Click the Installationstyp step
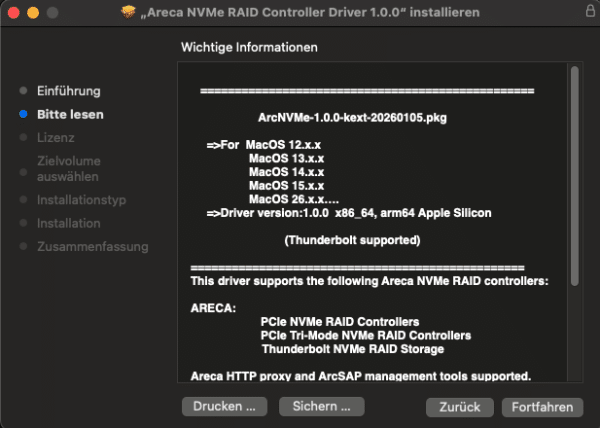 coord(82,200)
